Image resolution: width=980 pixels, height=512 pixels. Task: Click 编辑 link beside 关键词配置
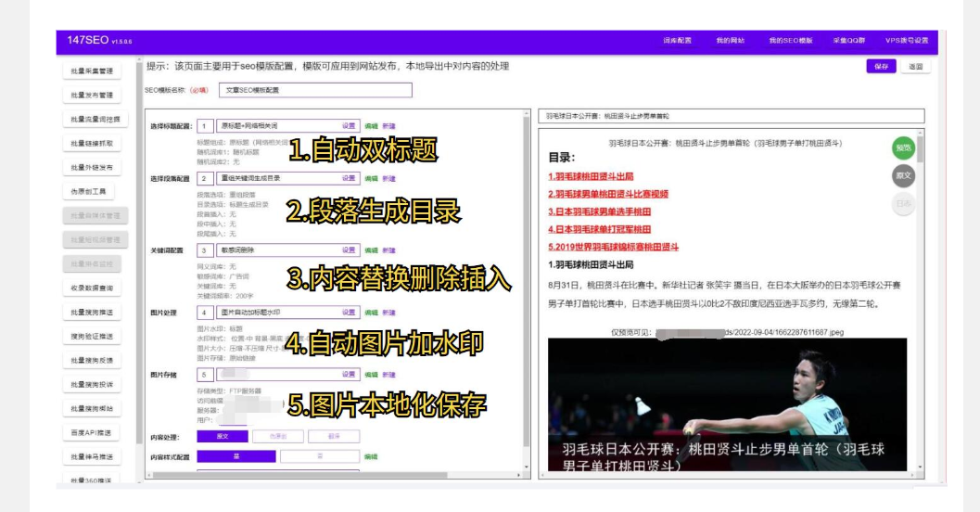[371, 250]
